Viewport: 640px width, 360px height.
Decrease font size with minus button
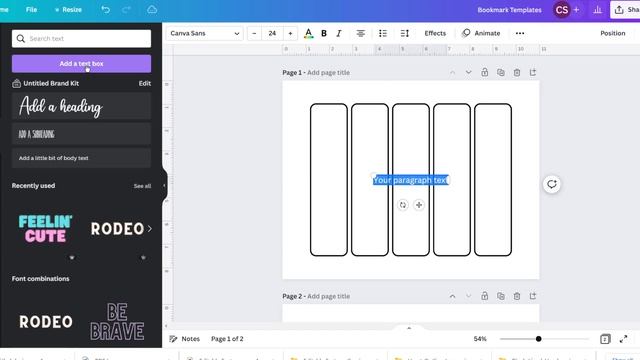pyautogui.click(x=254, y=33)
